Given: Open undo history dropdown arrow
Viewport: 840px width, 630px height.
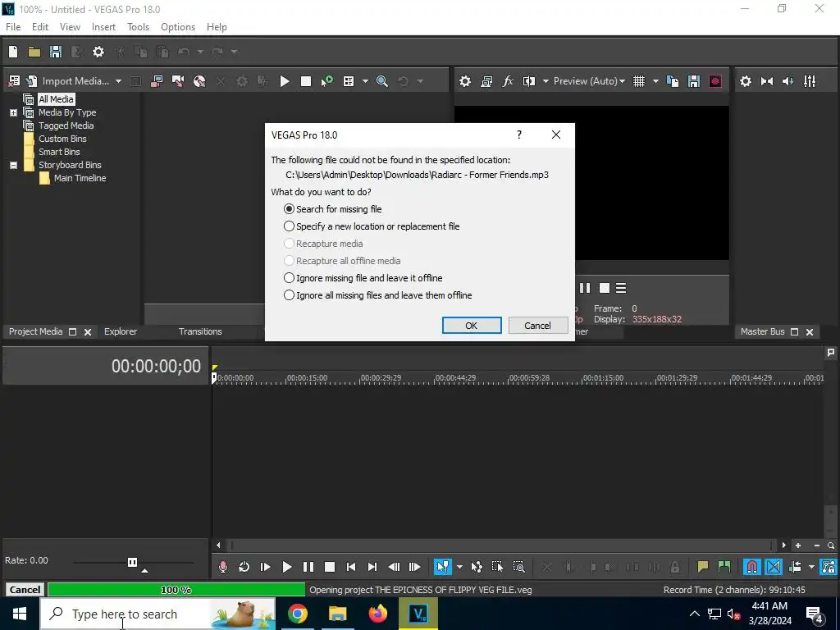Looking at the screenshot, I should point(200,52).
